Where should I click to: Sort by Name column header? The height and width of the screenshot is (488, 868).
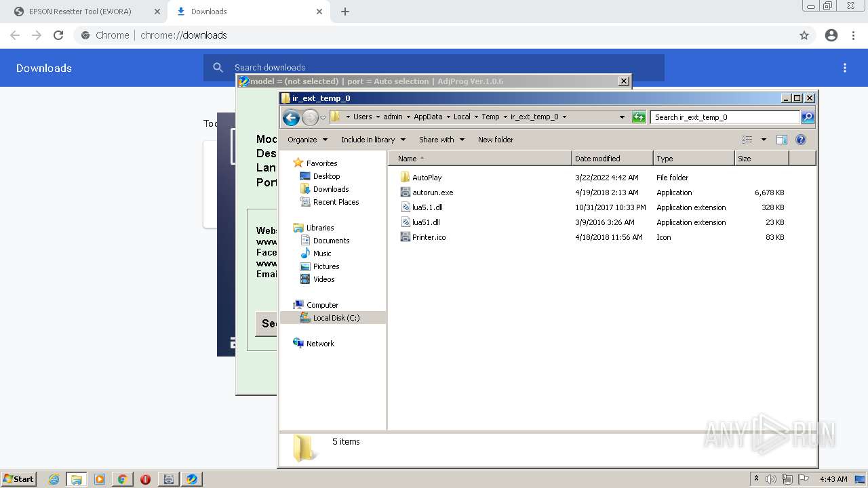click(480, 159)
